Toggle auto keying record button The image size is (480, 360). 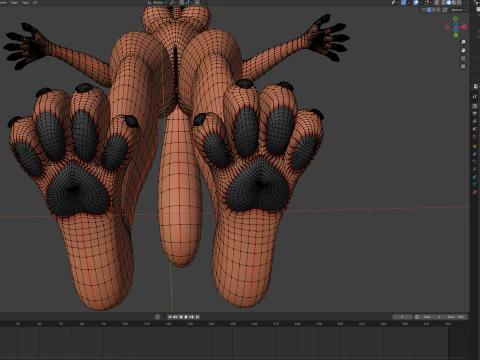(x=158, y=317)
